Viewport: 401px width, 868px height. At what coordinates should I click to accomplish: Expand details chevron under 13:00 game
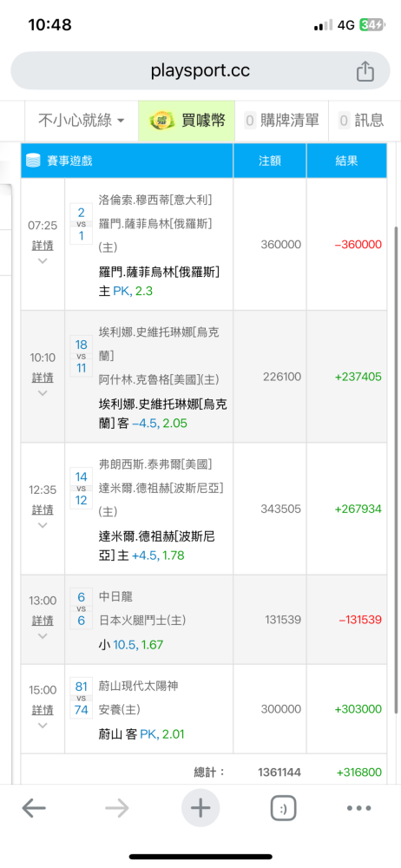43,636
